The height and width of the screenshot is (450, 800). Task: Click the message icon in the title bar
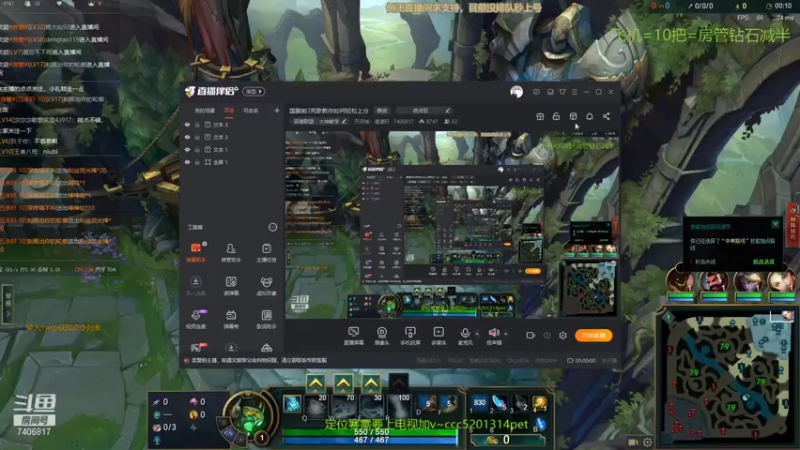[x=536, y=92]
